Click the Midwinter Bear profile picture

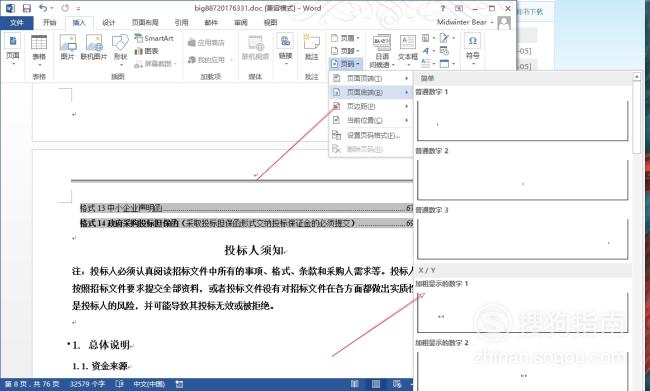click(504, 22)
